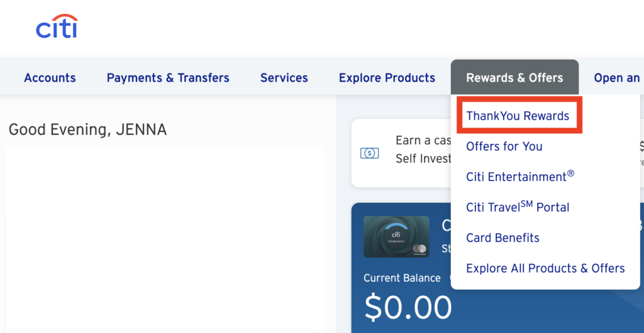View Card Benefits
644x333 pixels.
pyautogui.click(x=503, y=237)
